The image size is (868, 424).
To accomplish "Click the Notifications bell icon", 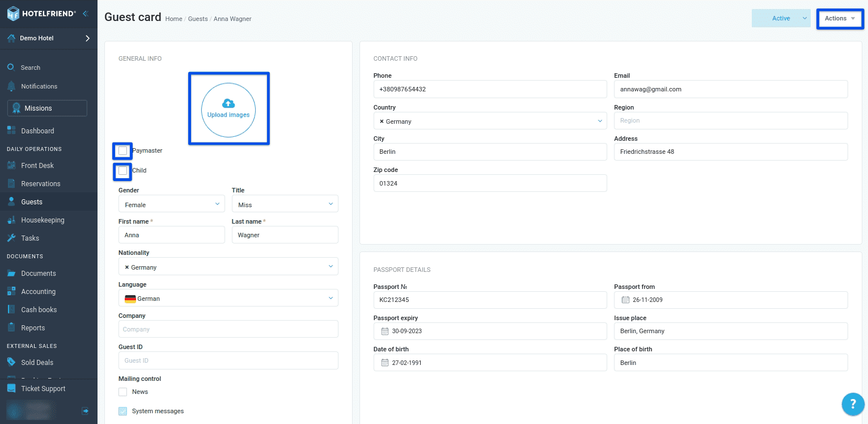I will coord(11,86).
